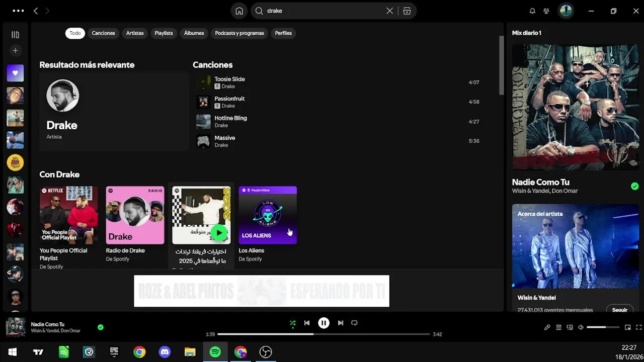Open the user profile avatar
Viewport: 644px width, 362px height.
[x=566, y=11]
